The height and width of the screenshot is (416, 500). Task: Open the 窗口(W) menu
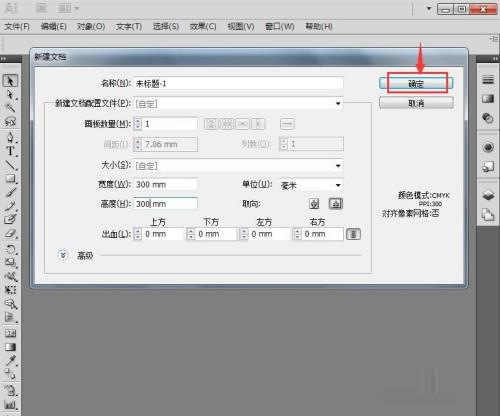coord(279,27)
